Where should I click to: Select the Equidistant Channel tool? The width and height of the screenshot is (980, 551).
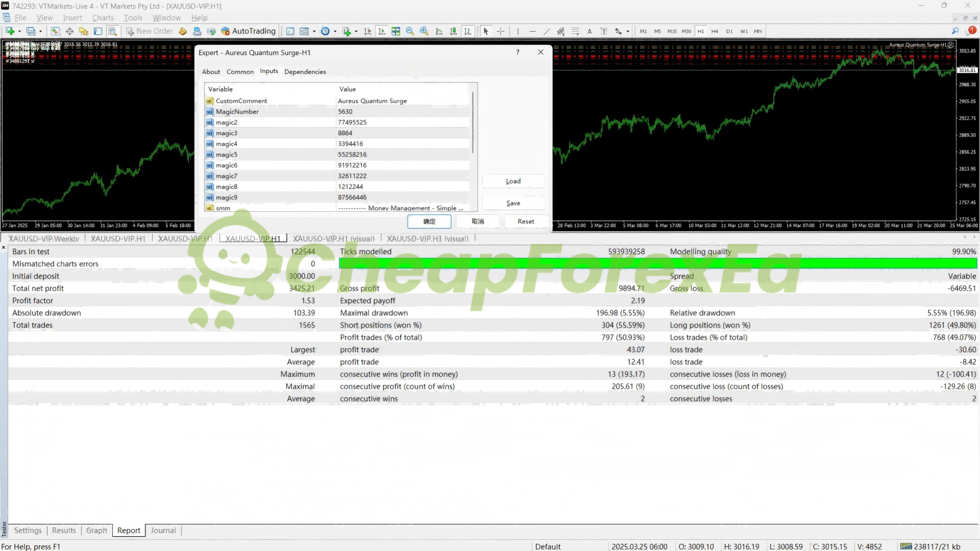561,31
